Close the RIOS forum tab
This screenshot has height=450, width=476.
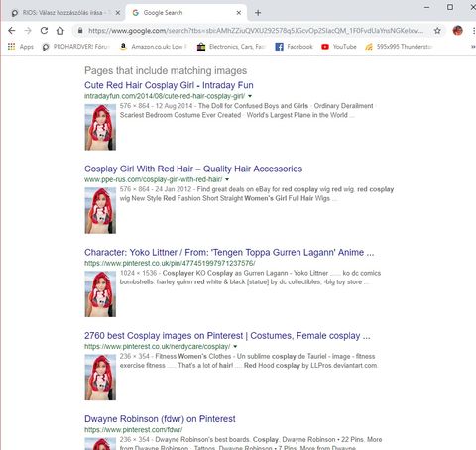click(118, 13)
